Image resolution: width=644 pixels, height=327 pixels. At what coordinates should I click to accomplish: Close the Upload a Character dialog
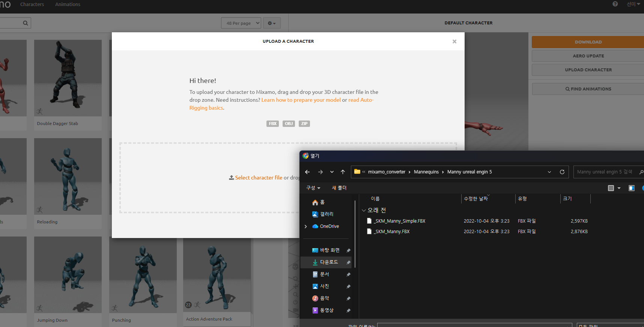tap(454, 41)
